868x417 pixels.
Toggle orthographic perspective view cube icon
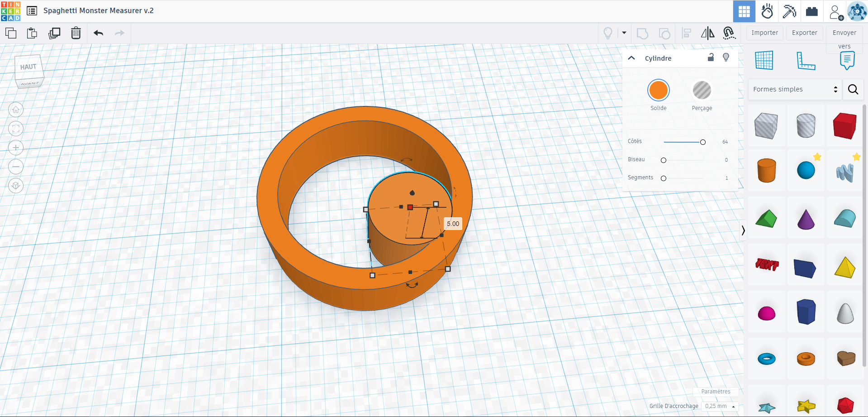point(16,186)
